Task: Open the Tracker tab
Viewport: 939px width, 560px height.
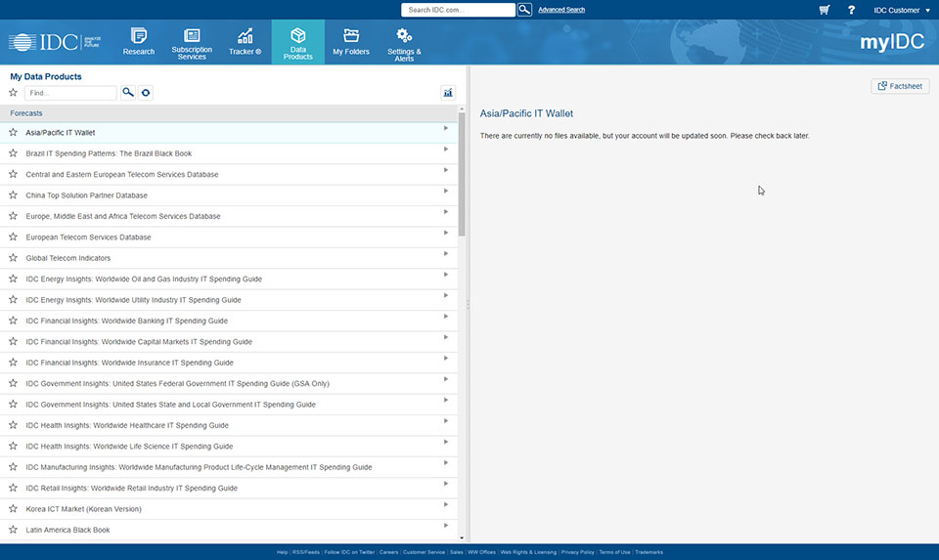Action: point(245,42)
